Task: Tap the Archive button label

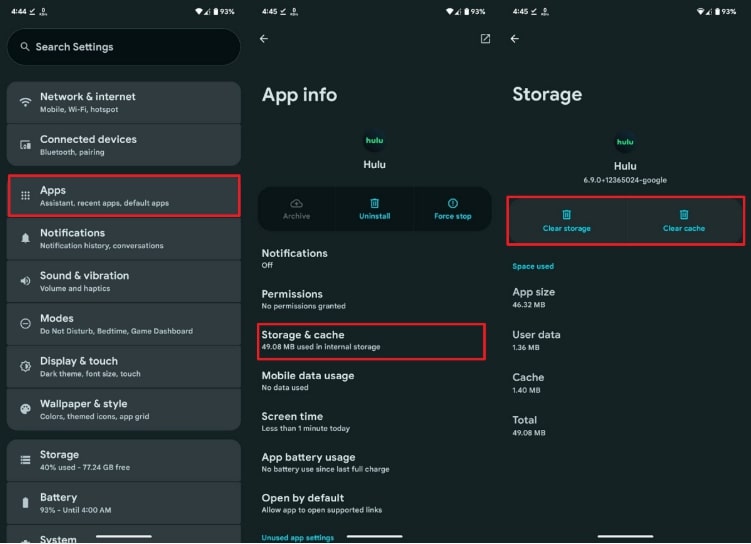Action: click(x=296, y=216)
